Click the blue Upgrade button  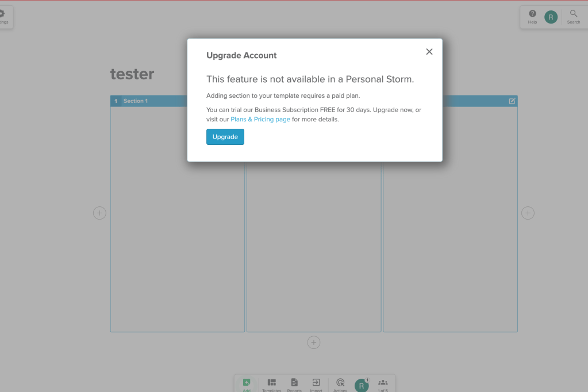tap(225, 137)
